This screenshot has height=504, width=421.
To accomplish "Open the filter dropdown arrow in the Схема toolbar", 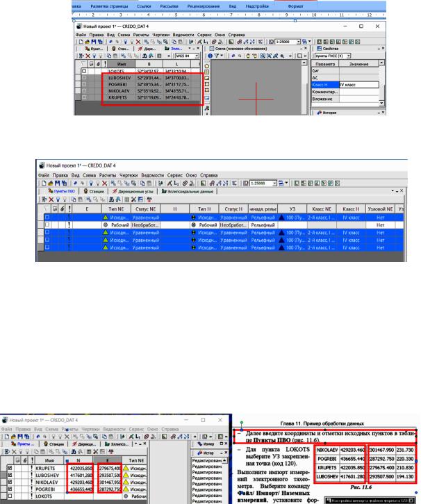I will 221,56.
